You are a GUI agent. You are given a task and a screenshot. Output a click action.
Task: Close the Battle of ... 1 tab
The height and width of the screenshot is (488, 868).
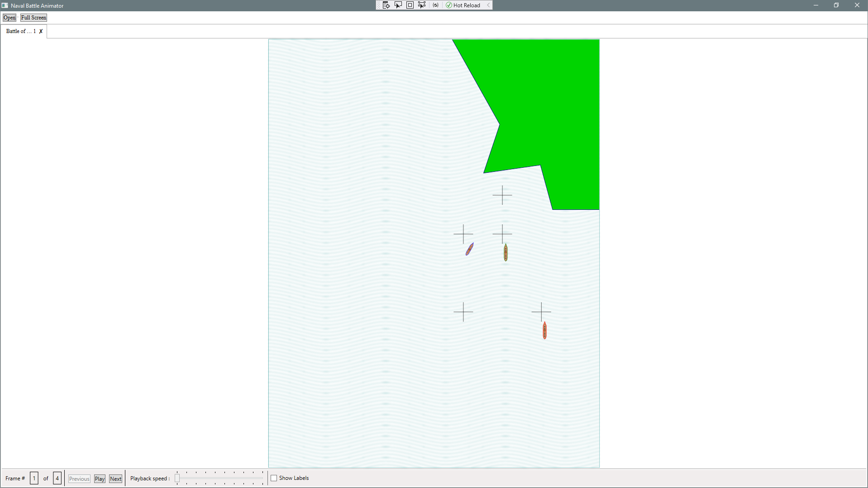[x=41, y=31]
